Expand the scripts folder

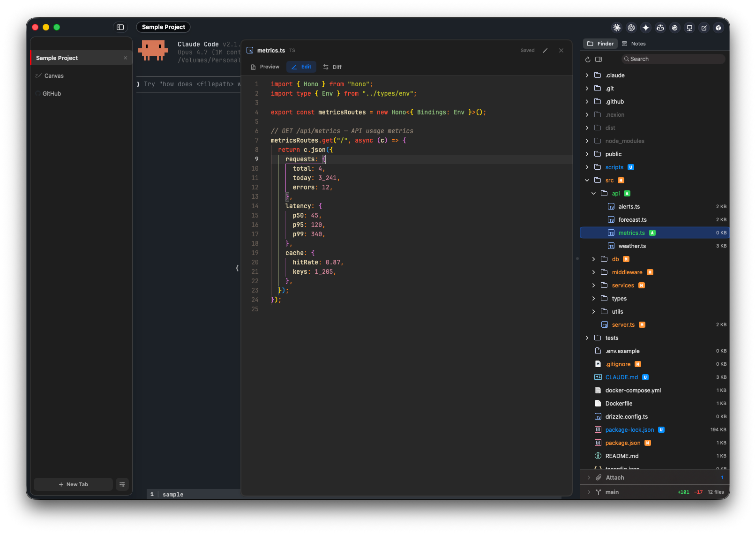click(587, 167)
